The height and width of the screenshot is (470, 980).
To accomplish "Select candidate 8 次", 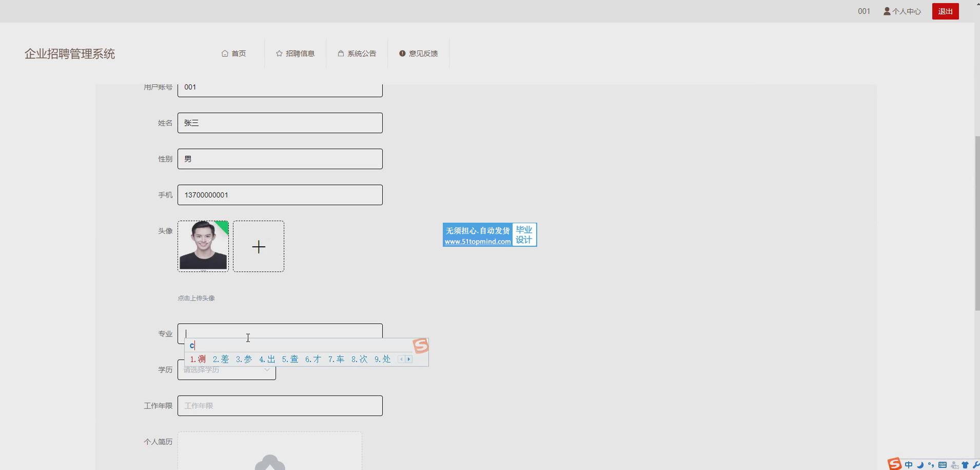I will click(x=359, y=359).
